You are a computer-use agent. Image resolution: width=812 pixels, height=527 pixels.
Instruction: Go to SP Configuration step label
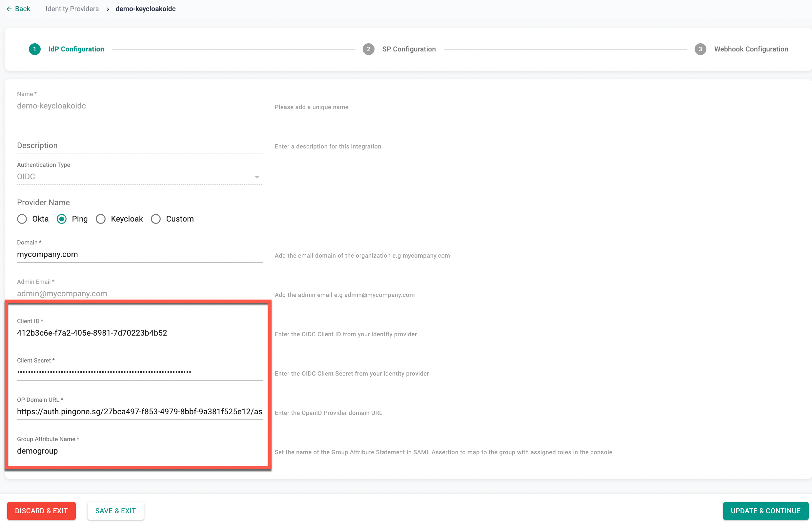pyautogui.click(x=409, y=49)
